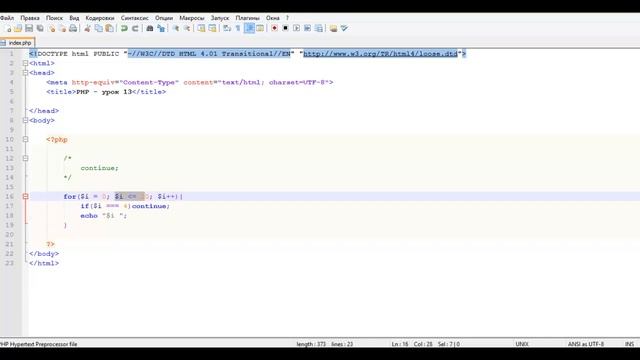Open the Вид menu
The image size is (640, 360).
coord(74,18)
